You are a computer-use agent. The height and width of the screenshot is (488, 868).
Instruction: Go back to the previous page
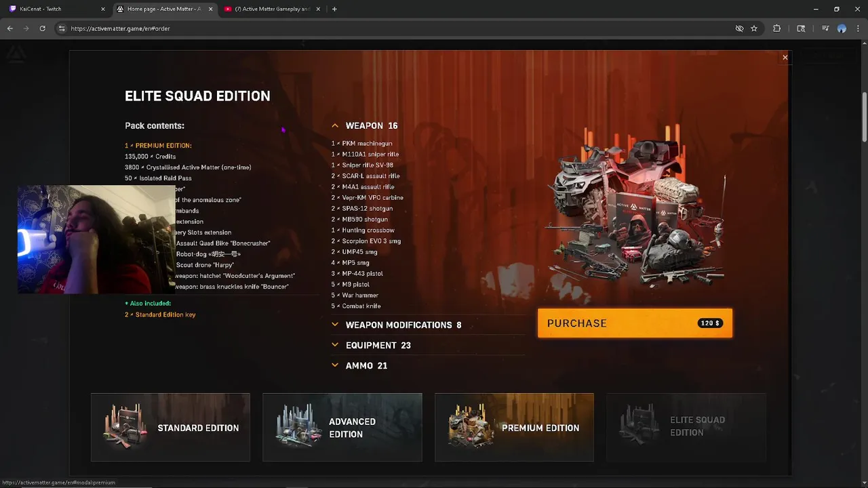click(10, 28)
